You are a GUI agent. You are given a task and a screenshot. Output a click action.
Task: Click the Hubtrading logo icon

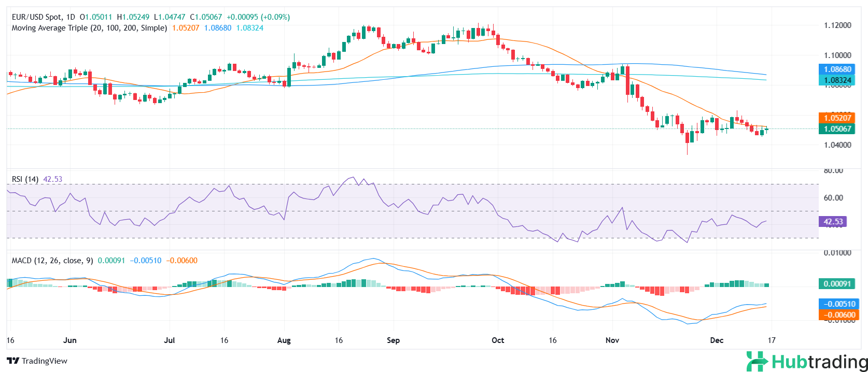(757, 361)
